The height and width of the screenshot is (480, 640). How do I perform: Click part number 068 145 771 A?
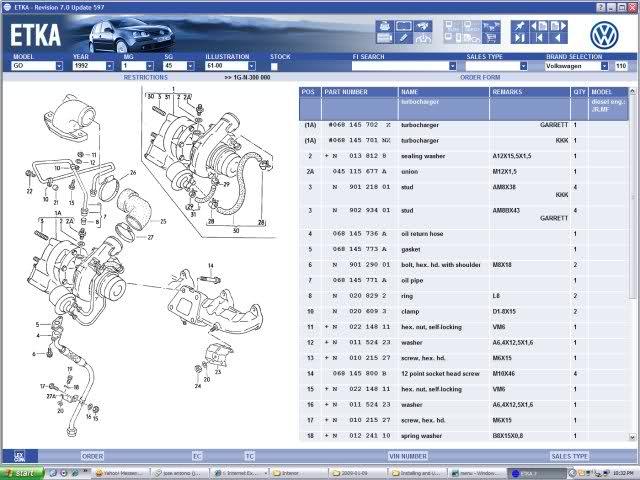360,280
